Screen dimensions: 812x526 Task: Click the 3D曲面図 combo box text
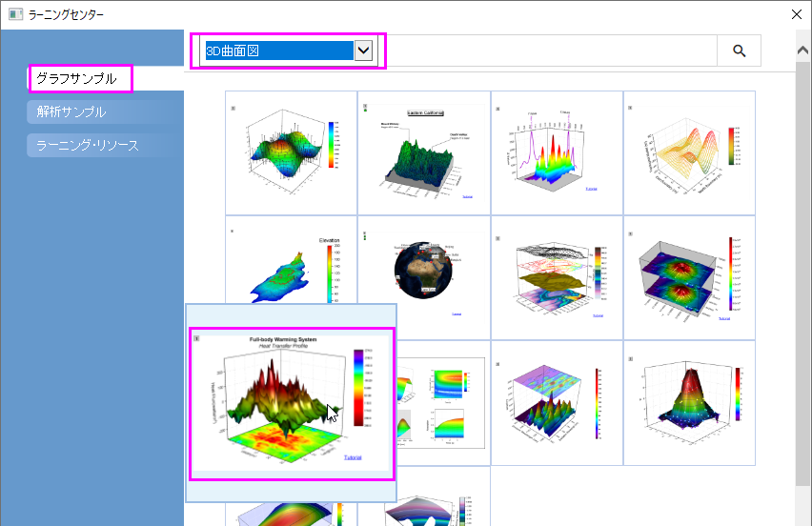pyautogui.click(x=279, y=51)
